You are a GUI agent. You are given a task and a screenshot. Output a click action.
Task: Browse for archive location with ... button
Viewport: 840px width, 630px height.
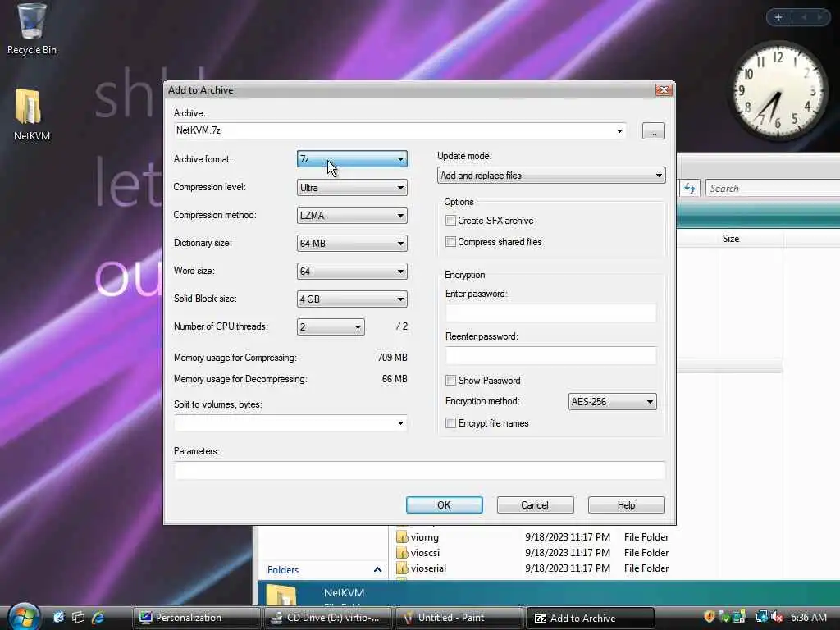click(x=654, y=130)
